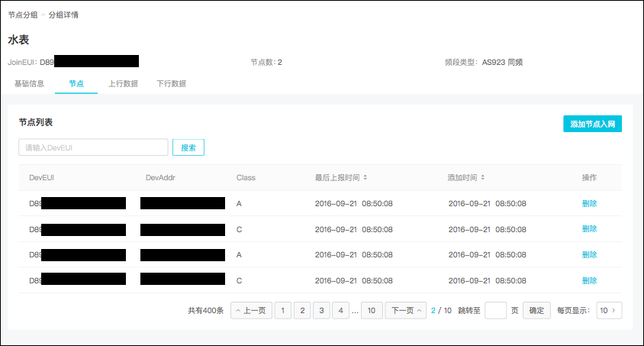The height and width of the screenshot is (346, 644).
Task: Select page 3 in pagination
Action: [321, 310]
